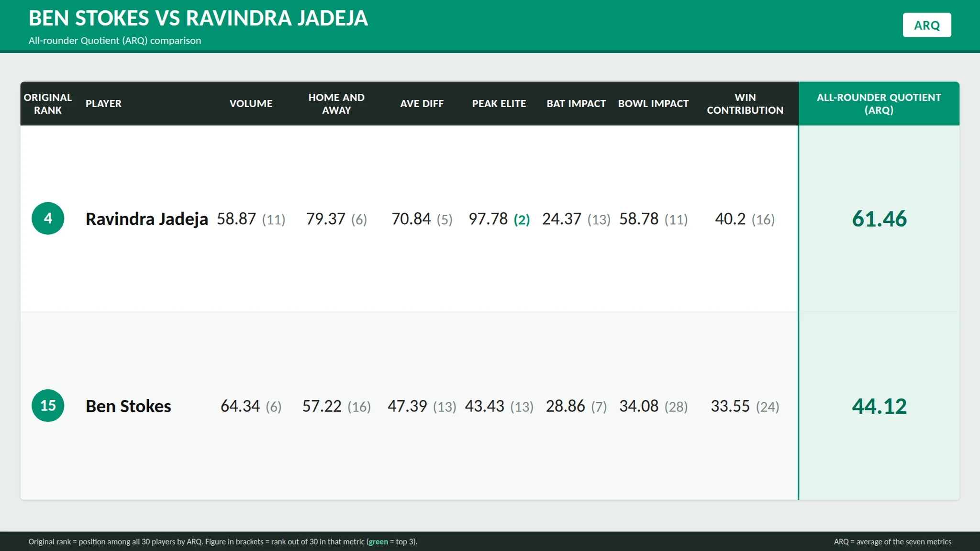
Task: Click Jadeja's Bat Impact value 24.37
Action: (x=562, y=219)
